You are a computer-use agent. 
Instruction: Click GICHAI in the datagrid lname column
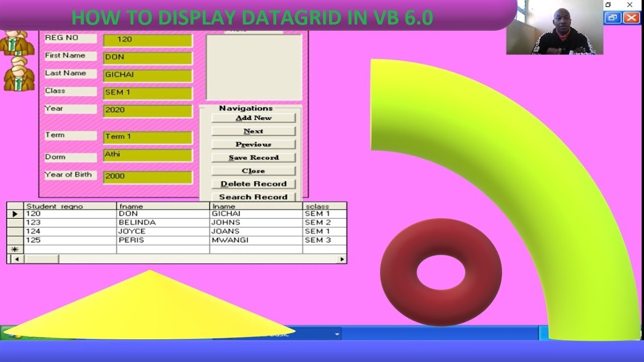[256, 214]
